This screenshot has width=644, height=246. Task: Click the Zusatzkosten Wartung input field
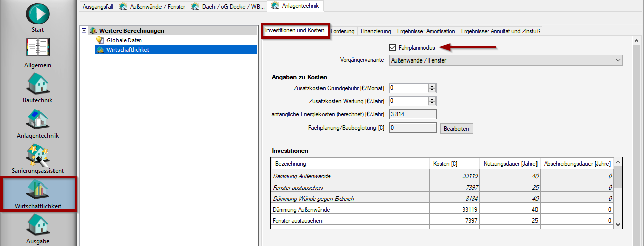click(x=408, y=101)
